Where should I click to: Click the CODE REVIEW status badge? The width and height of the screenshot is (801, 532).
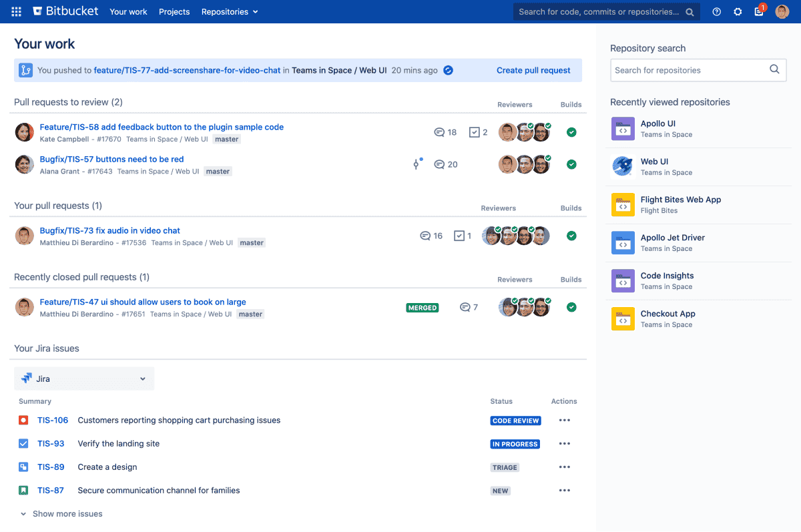[x=515, y=421]
